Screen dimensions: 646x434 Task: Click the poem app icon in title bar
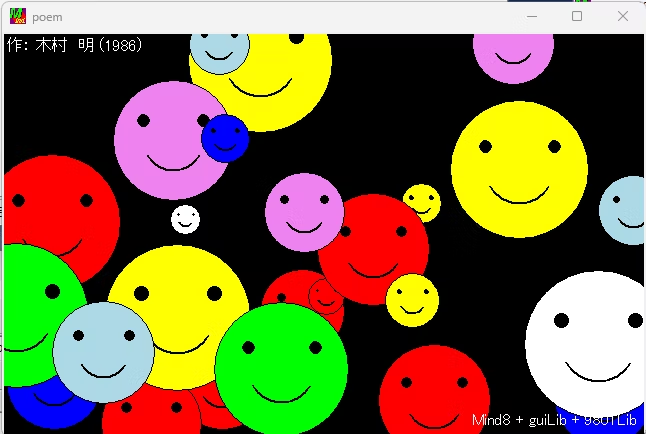click(18, 16)
